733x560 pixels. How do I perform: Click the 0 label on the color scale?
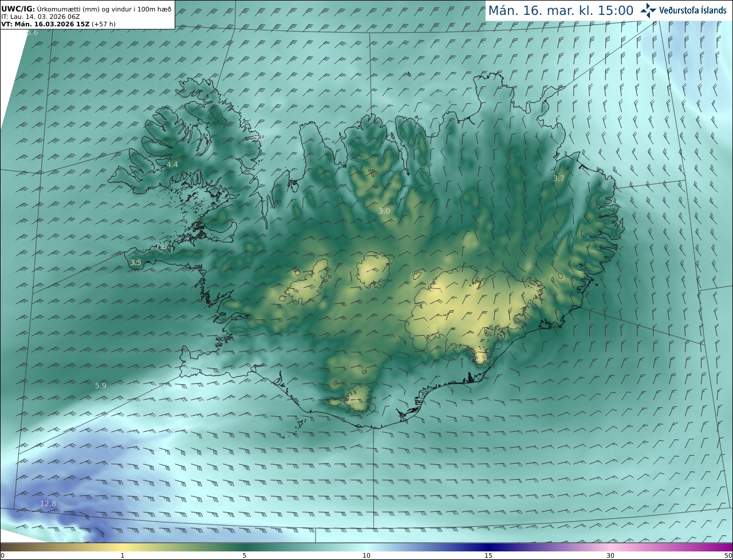pos(3,555)
